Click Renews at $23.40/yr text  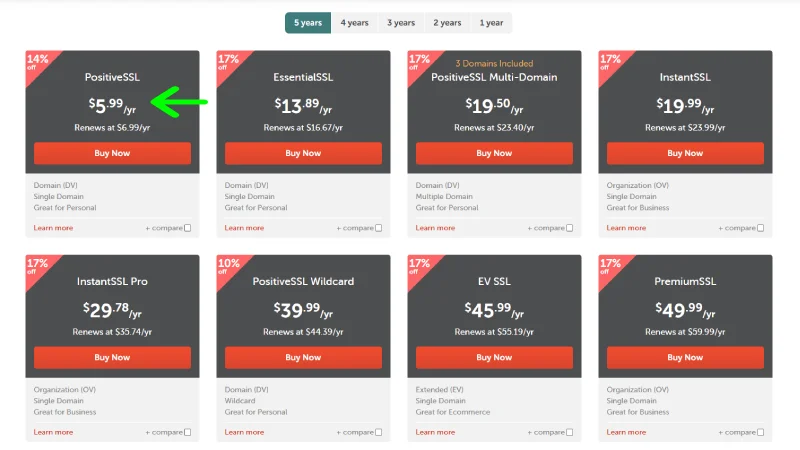494,128
